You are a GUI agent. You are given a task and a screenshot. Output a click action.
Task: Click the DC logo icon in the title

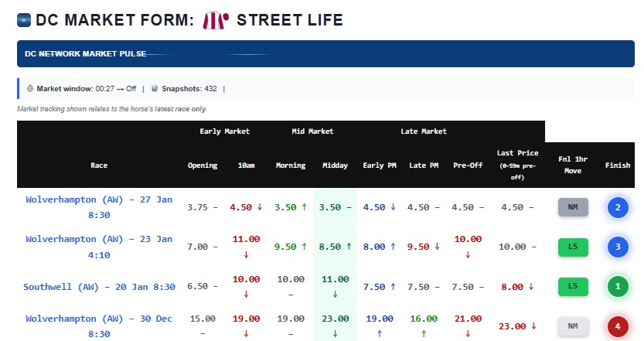tap(24, 20)
